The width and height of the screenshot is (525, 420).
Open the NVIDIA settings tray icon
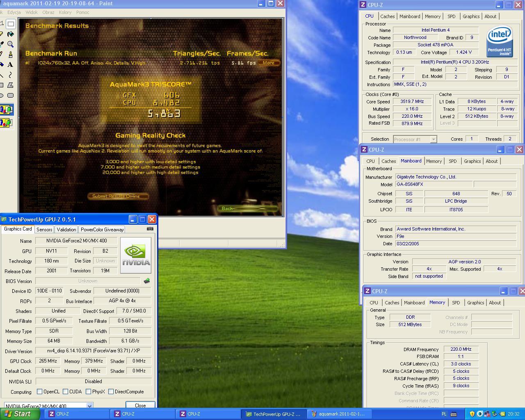(502, 414)
